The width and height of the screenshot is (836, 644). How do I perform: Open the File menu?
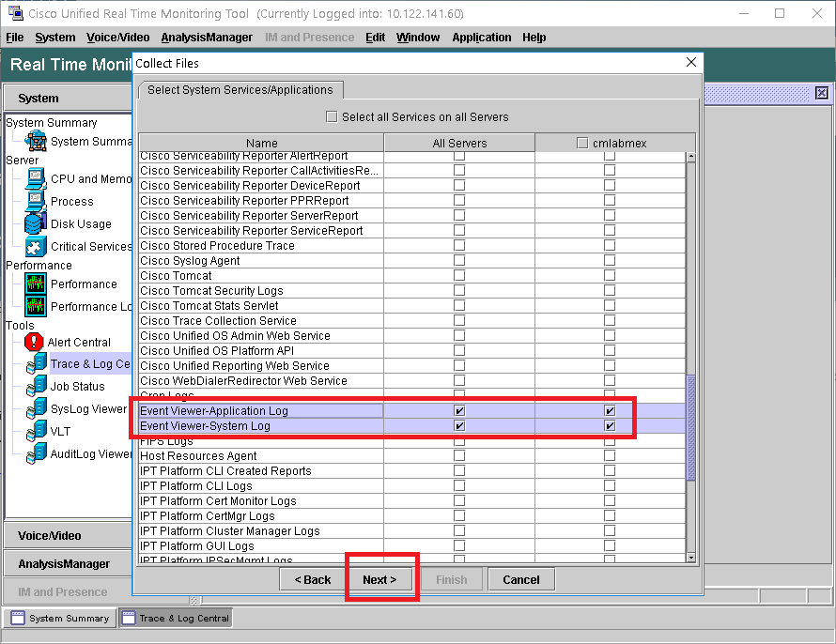[x=15, y=38]
